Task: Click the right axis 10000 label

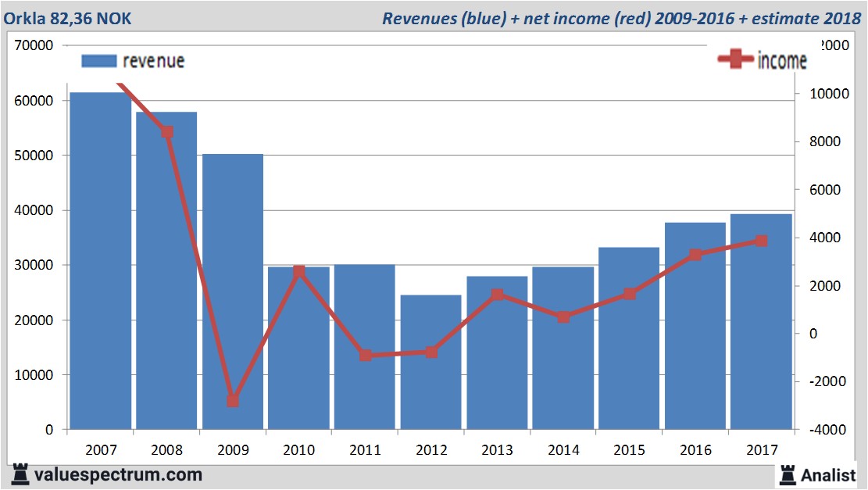Action: [x=829, y=94]
